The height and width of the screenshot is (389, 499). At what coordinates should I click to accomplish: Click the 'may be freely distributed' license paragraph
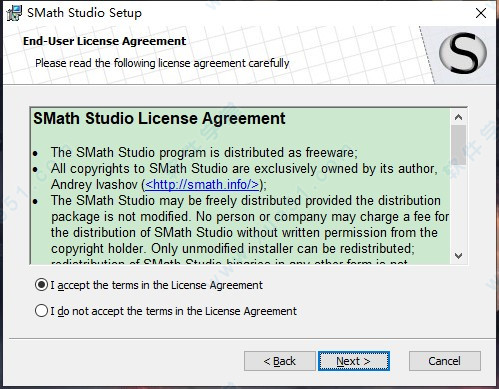tap(250, 224)
